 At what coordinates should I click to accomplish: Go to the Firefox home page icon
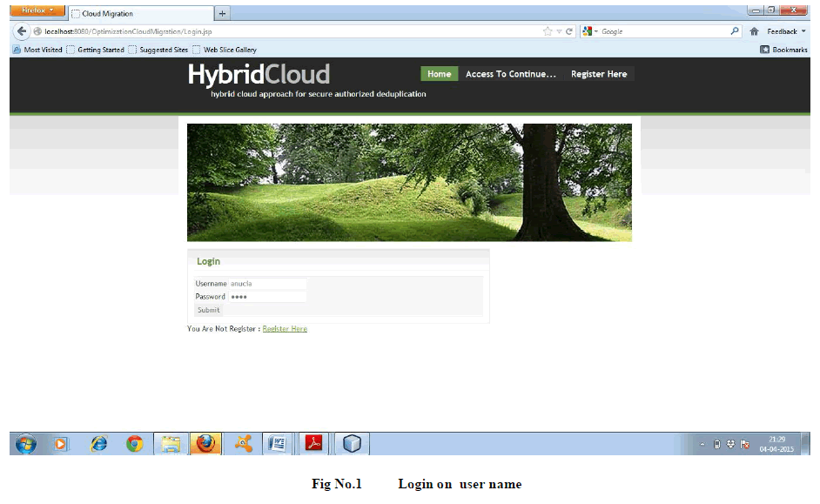(x=754, y=31)
